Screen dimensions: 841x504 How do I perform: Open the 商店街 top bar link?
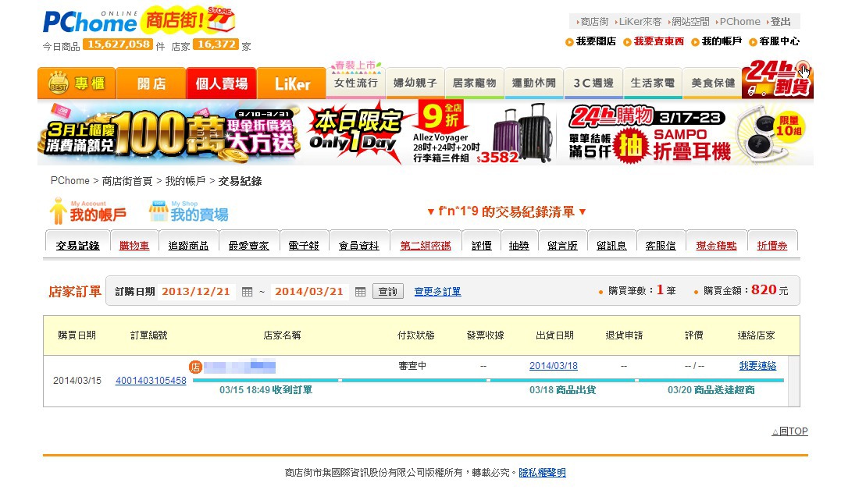point(594,22)
